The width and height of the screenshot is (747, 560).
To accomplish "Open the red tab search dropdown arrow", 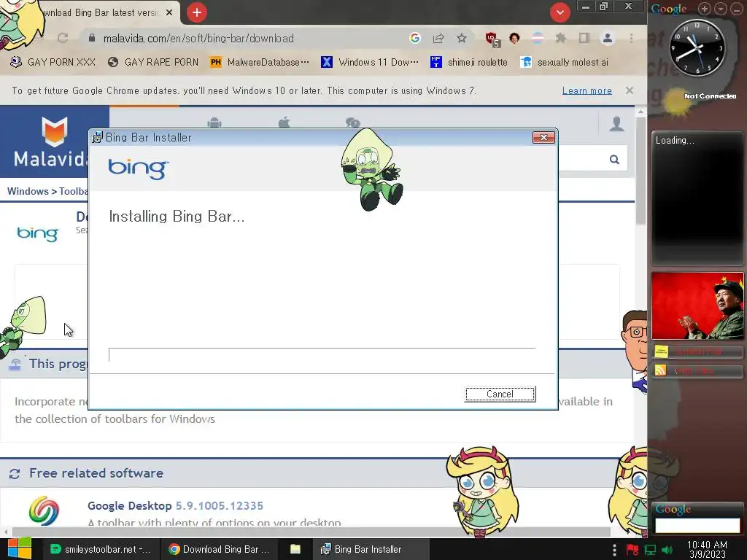I will click(x=560, y=12).
